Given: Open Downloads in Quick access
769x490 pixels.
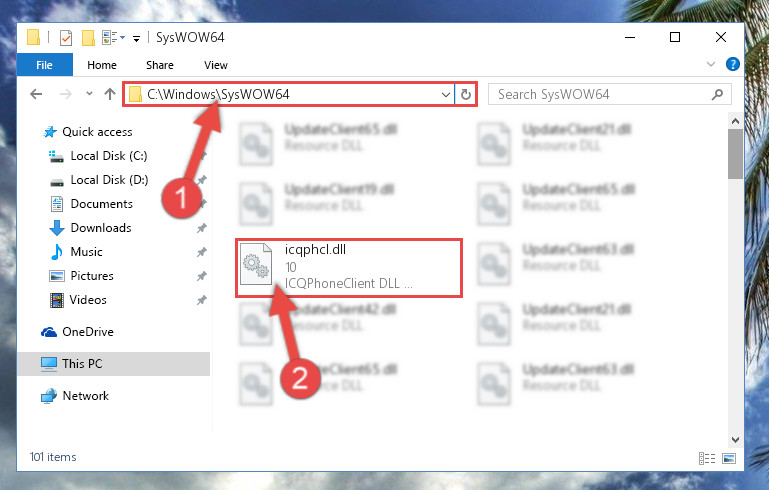Looking at the screenshot, I should pos(101,228).
